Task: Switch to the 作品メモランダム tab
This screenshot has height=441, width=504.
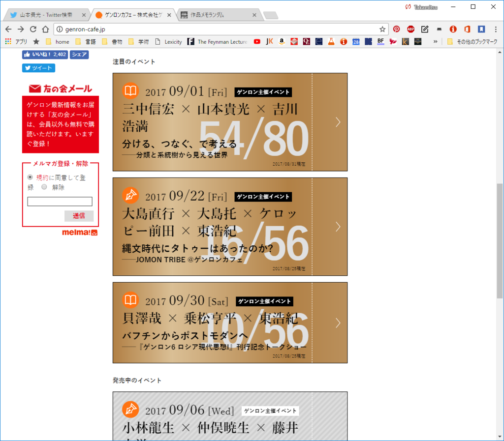Action: click(x=219, y=15)
